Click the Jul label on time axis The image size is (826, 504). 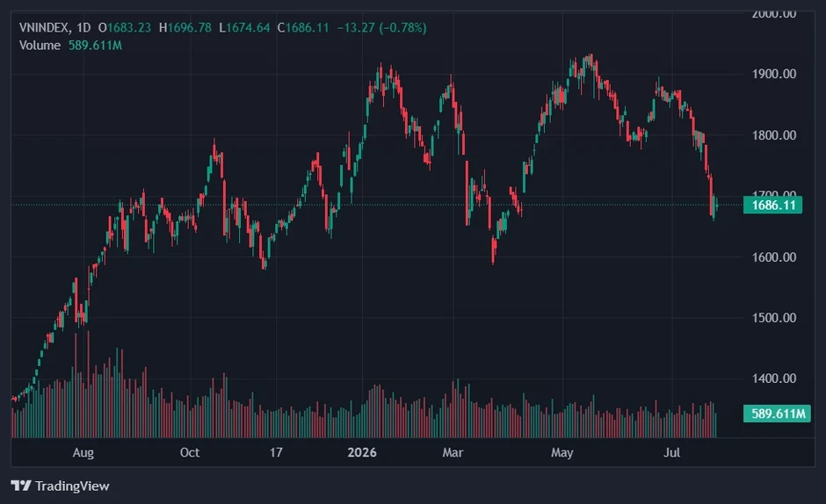[x=671, y=452]
